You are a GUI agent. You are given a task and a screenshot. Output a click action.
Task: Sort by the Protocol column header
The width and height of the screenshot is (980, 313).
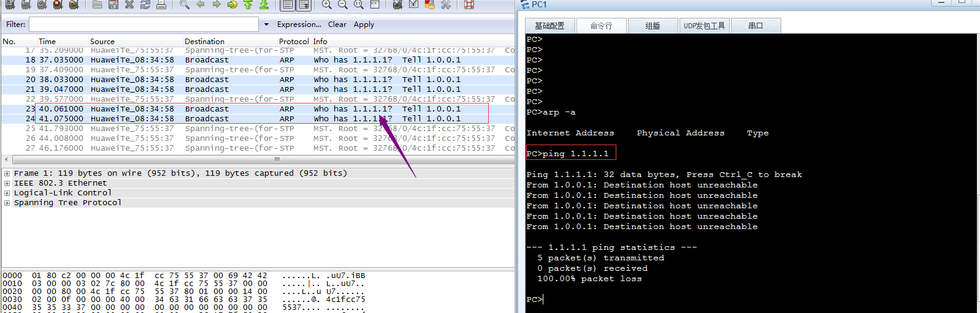point(294,42)
